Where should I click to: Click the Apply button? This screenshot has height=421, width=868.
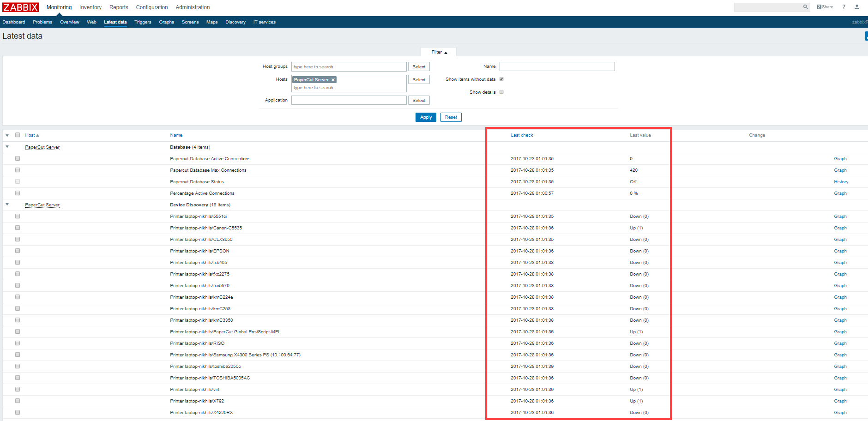coord(425,117)
